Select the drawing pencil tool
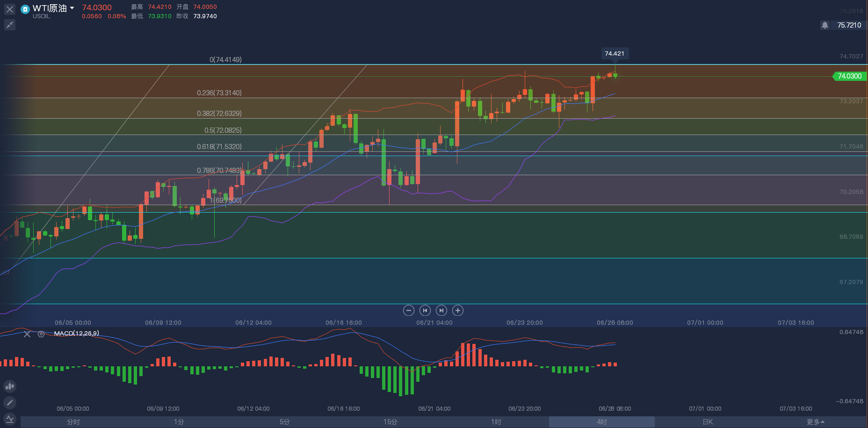Image resolution: width=868 pixels, height=428 pixels. tap(10, 402)
